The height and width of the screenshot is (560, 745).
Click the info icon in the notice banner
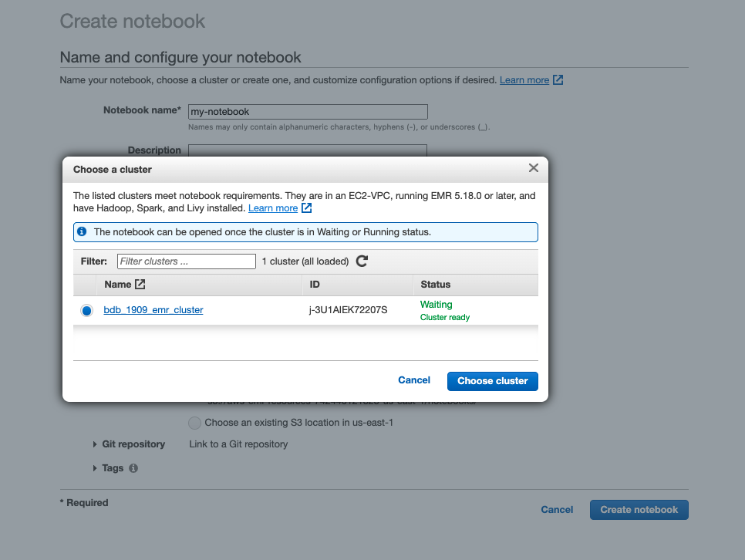click(83, 231)
